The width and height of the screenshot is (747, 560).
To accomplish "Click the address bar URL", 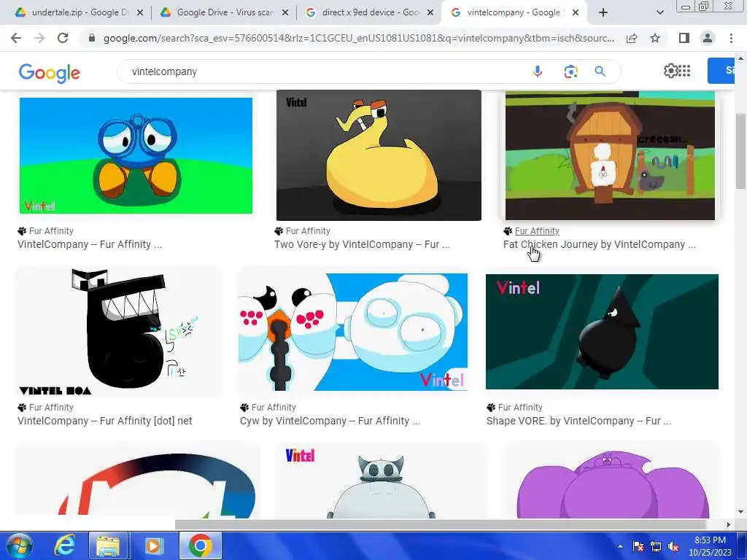I will click(358, 38).
